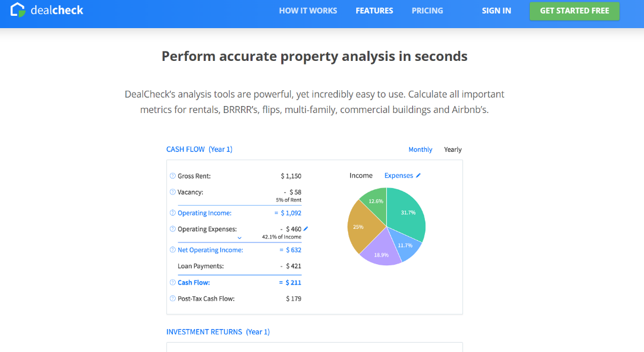Click the CASH FLOW (Year 1) heading

click(x=199, y=149)
